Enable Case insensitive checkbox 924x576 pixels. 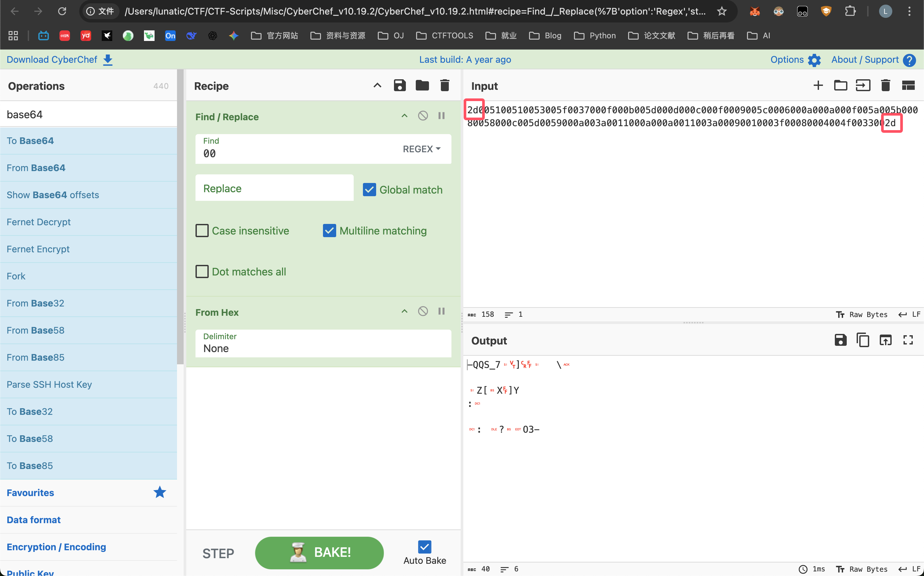202,231
